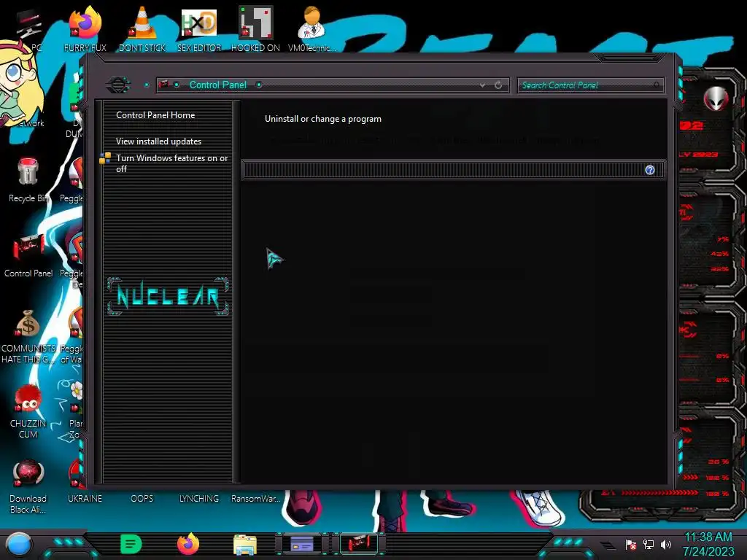Image resolution: width=747 pixels, height=560 pixels.
Task: Open the Action Center flag tray icon
Action: pos(631,545)
